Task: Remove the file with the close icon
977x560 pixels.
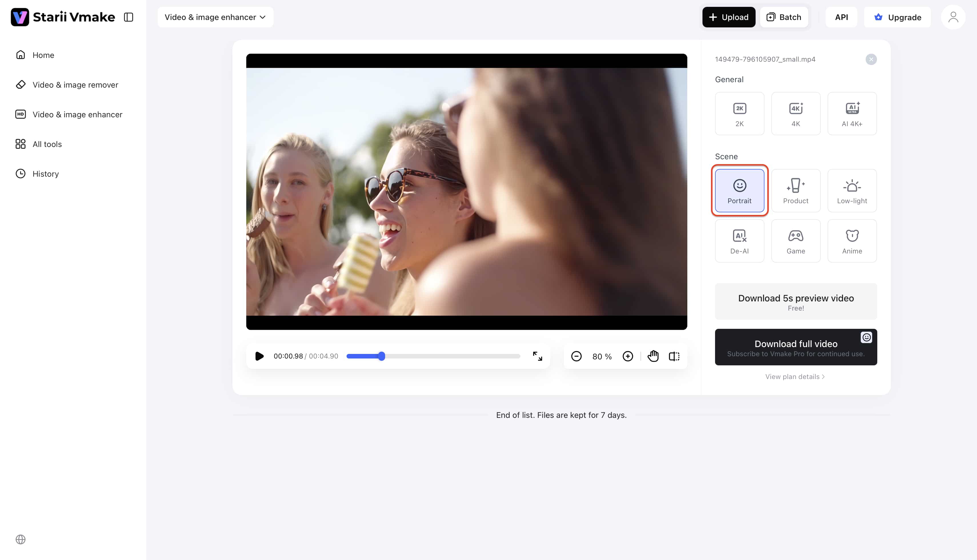Action: point(871,59)
